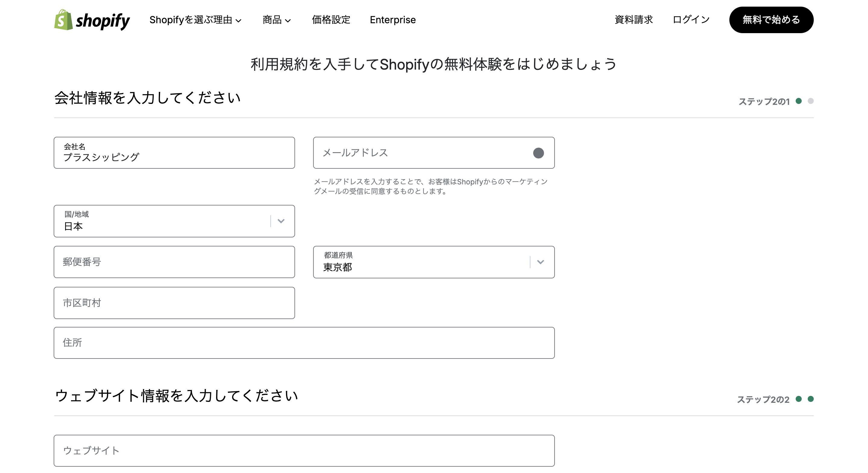868x473 pixels.
Task: Click inside the 郵便番号 field
Action: (x=174, y=262)
